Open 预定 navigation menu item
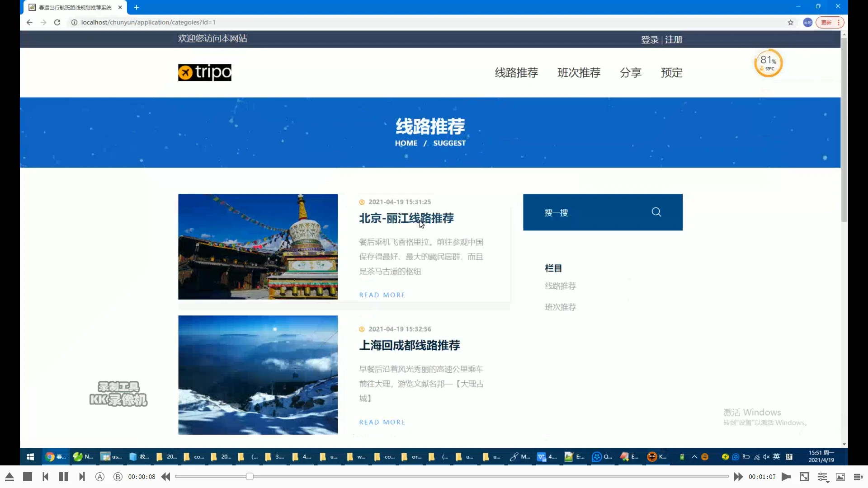Viewport: 868px width, 488px height. coord(671,73)
